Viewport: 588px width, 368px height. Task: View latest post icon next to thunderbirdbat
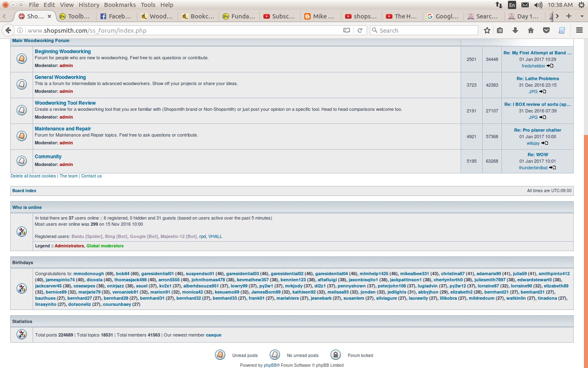(552, 168)
